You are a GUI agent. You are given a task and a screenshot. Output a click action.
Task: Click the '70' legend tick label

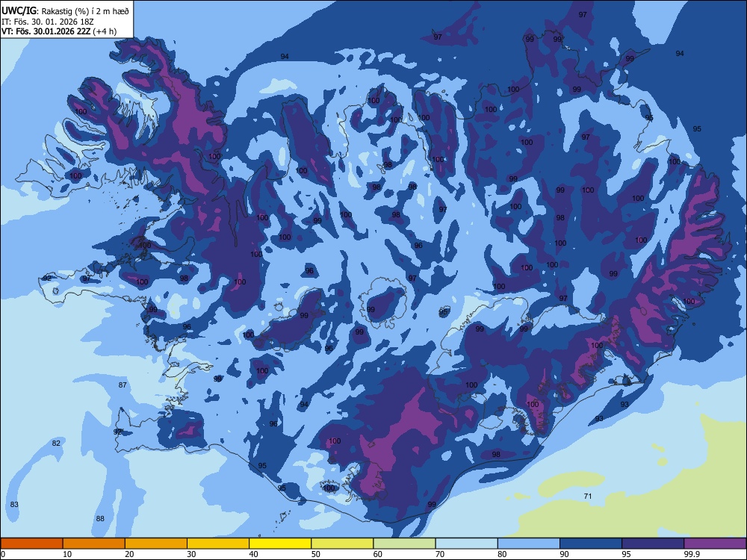[x=440, y=554]
